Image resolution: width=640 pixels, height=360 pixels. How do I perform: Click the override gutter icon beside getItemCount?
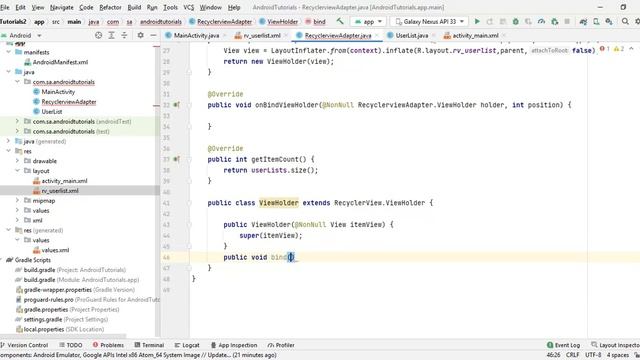click(x=176, y=159)
